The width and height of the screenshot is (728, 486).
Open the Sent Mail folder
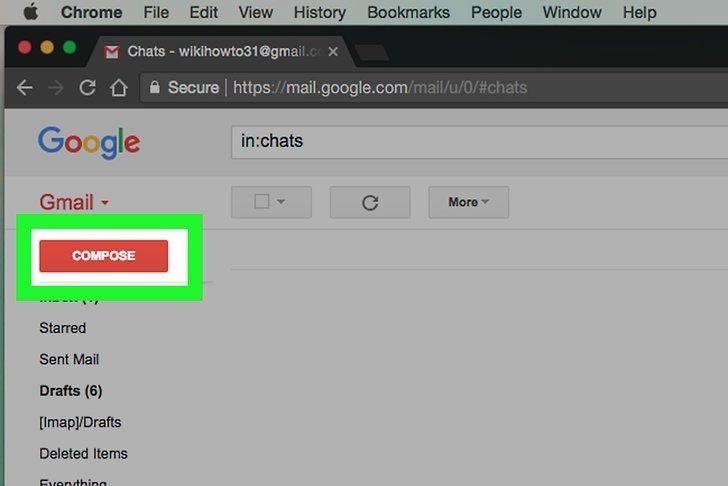click(x=69, y=359)
